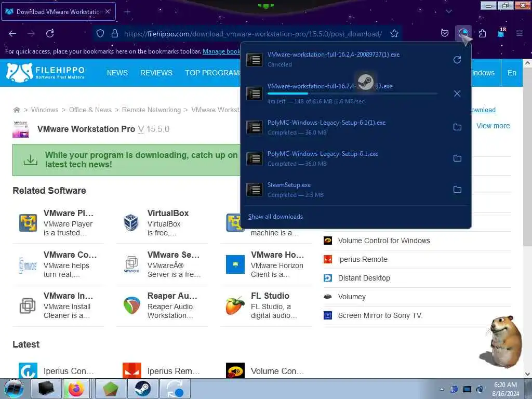This screenshot has width=532, height=399.
Task: Show PolyMC-Windows-Legacy-Setup-6.1(1).exe in folder
Action: 457,127
